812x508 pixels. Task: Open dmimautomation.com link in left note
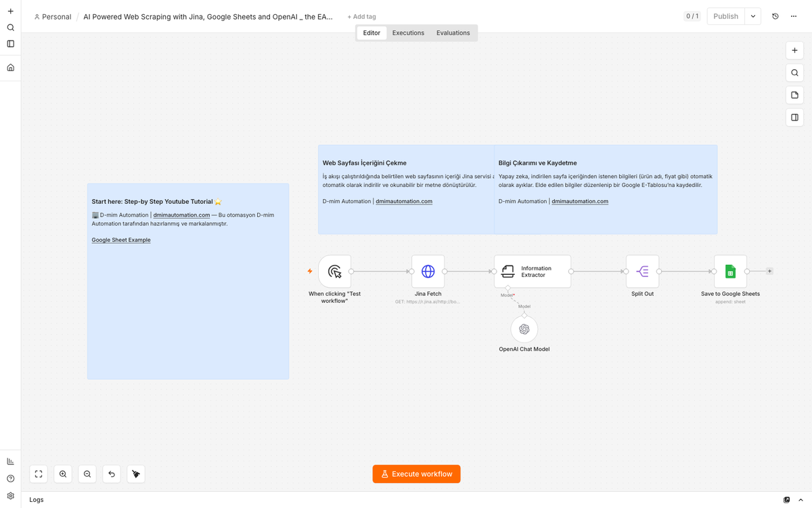pyautogui.click(x=181, y=215)
